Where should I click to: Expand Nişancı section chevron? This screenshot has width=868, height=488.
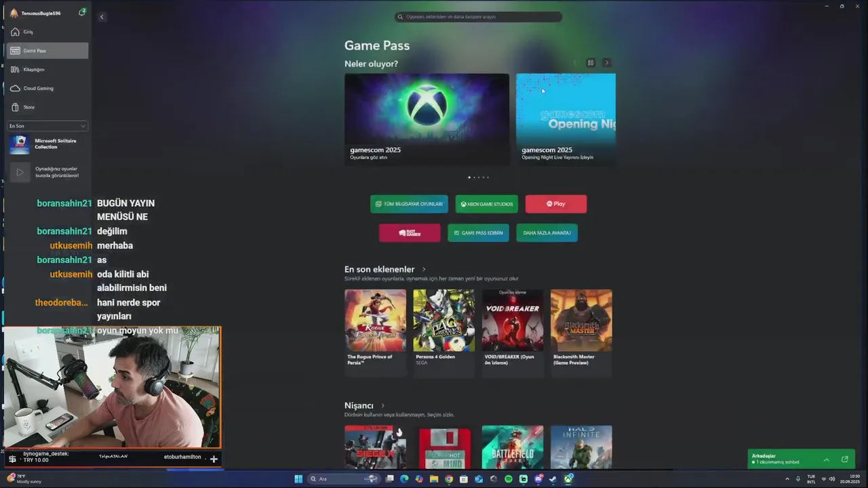tap(382, 406)
